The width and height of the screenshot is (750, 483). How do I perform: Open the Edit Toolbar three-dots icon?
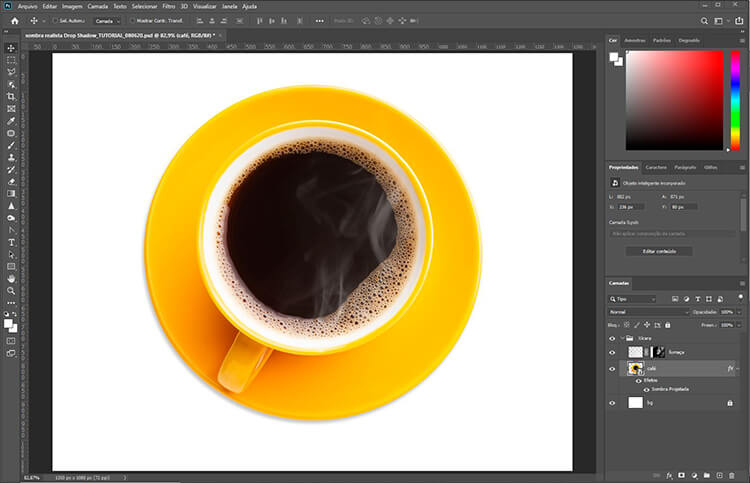(x=11, y=303)
